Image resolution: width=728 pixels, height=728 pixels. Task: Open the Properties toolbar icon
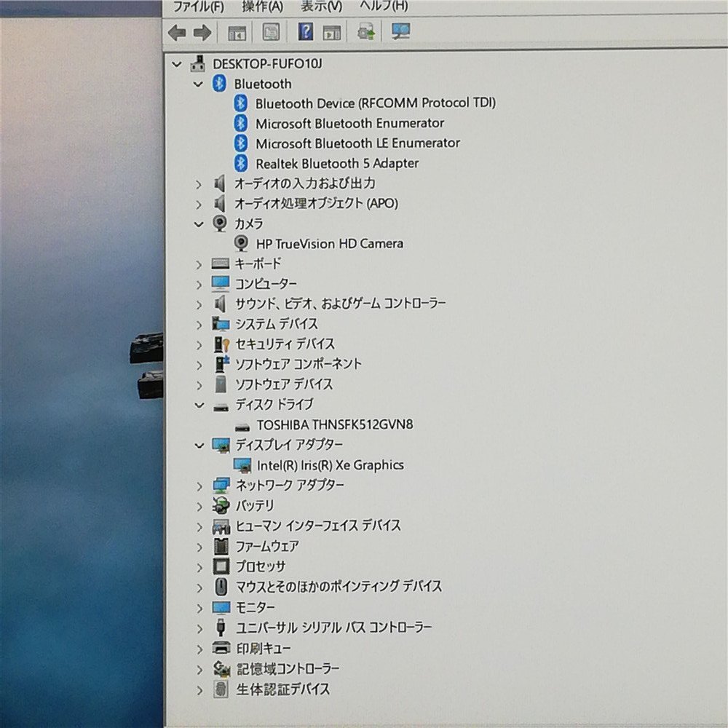(271, 33)
